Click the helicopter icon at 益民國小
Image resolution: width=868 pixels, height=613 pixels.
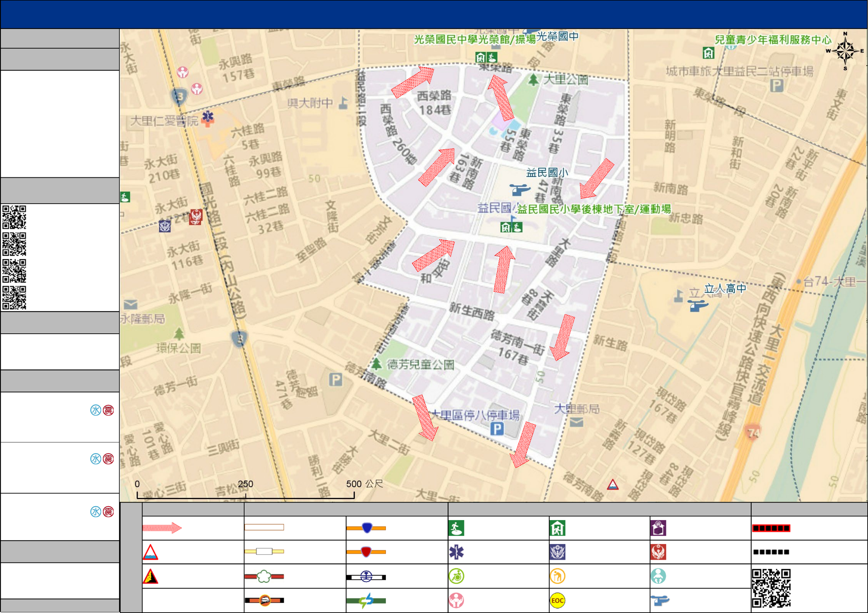click(x=520, y=189)
